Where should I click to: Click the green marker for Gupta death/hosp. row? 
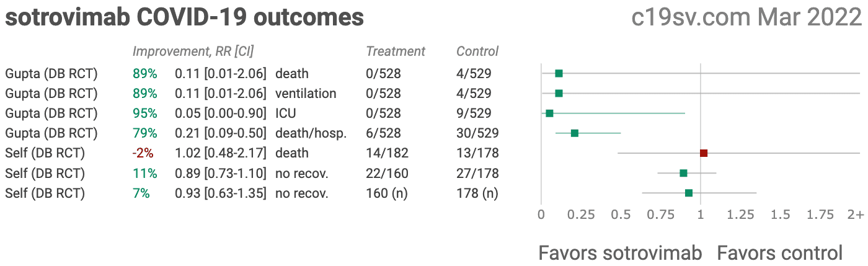pyautogui.click(x=575, y=133)
